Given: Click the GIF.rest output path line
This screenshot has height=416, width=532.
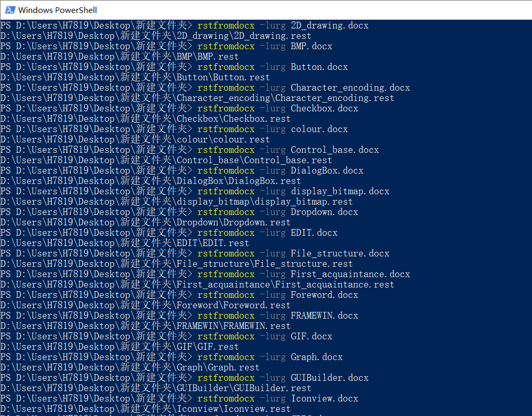Looking at the screenshot, I should [119, 347].
